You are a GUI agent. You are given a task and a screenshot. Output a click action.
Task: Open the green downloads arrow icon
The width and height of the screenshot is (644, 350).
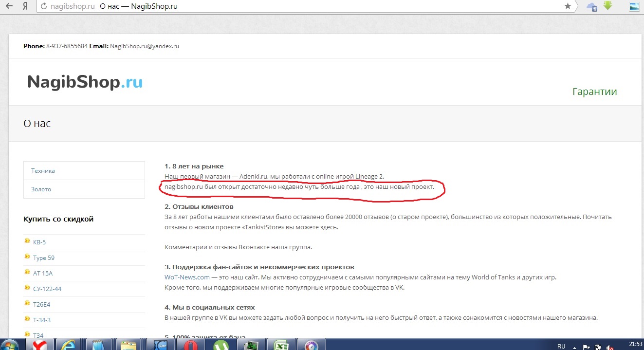pos(607,6)
